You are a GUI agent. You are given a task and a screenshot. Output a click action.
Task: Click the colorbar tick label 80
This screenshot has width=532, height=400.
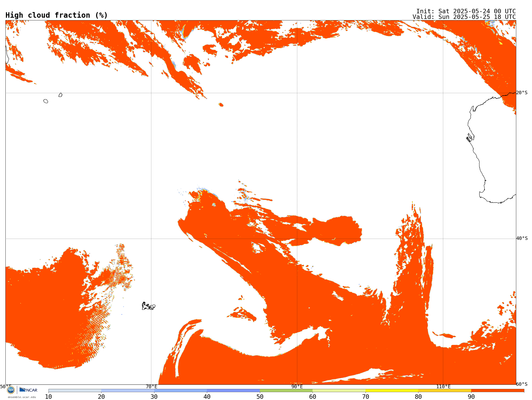tap(418, 397)
